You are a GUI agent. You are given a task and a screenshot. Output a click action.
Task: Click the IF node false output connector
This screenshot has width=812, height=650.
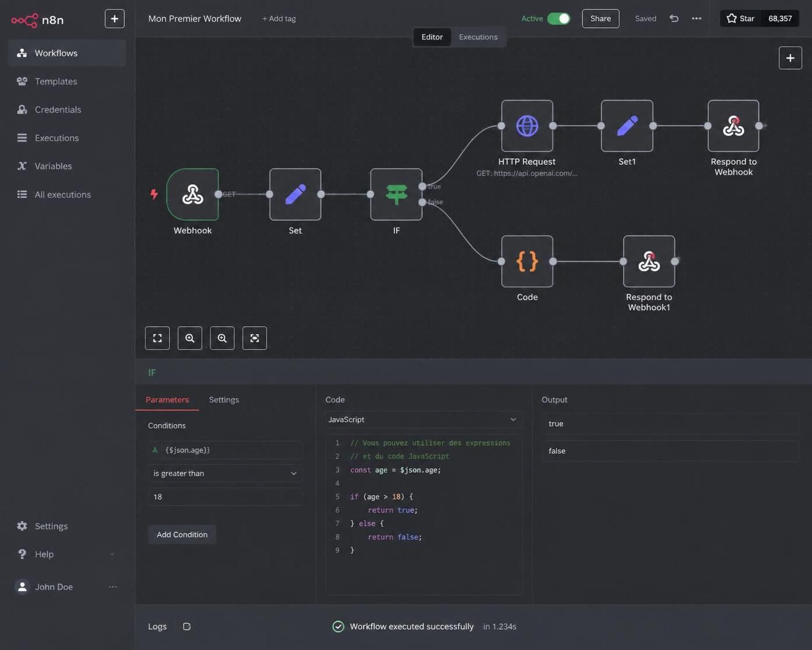click(423, 202)
